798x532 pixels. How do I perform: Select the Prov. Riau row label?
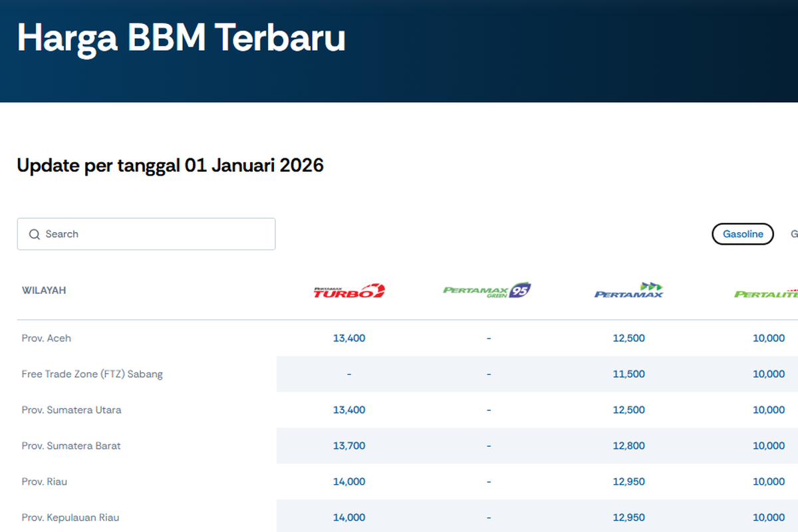pos(45,481)
